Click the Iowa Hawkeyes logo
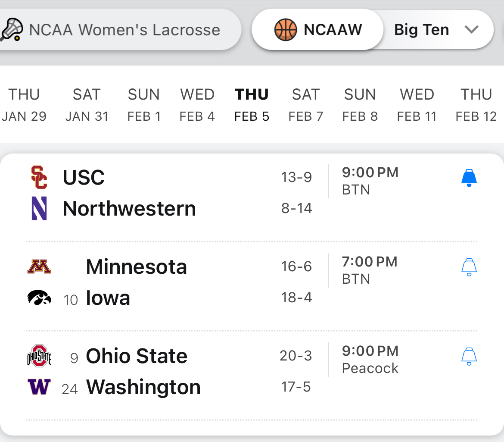 [39, 298]
